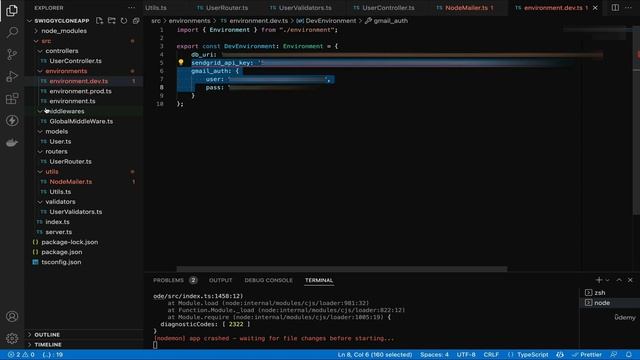640x360 pixels.
Task: Open notifications bell in status bar
Action: pyautogui.click(x=629, y=355)
